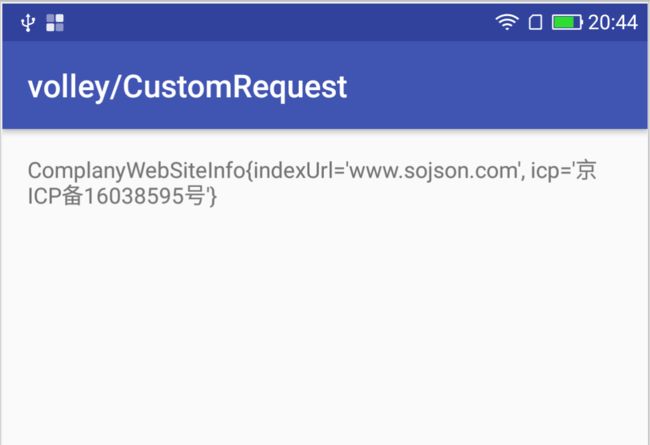Tap the 20:44 clock

(x=612, y=22)
